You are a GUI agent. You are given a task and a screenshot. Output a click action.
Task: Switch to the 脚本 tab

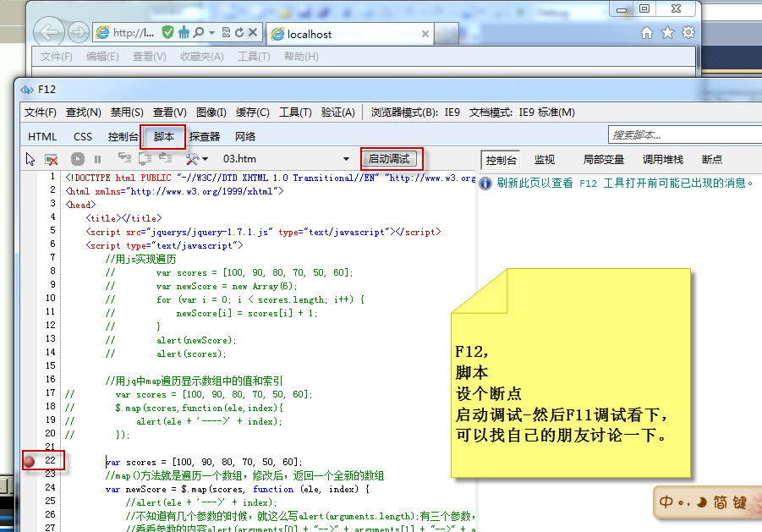click(x=162, y=136)
